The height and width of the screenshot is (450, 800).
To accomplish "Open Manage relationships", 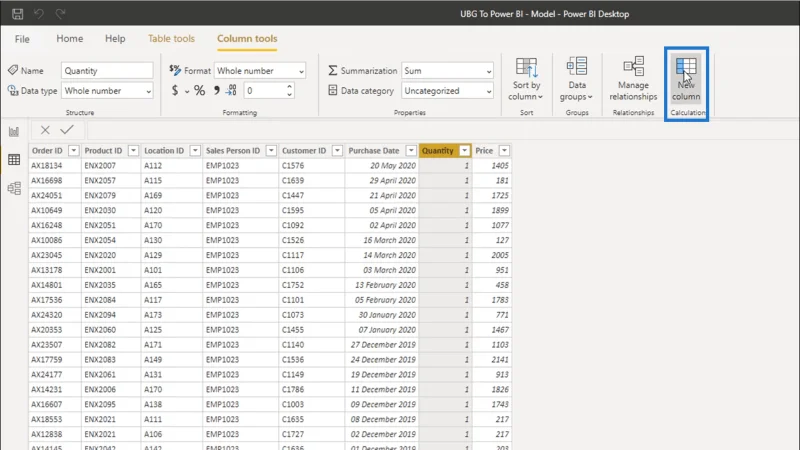I will [x=633, y=79].
